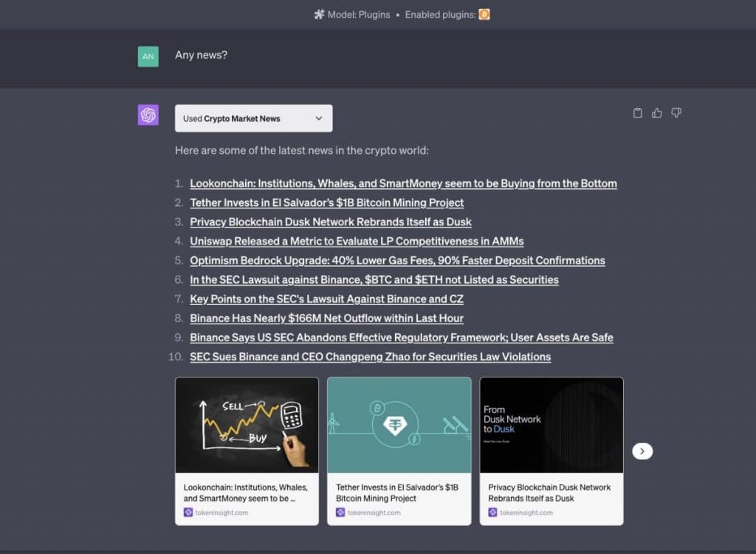756x554 pixels.
Task: Click the thumbs down icon
Action: click(676, 113)
